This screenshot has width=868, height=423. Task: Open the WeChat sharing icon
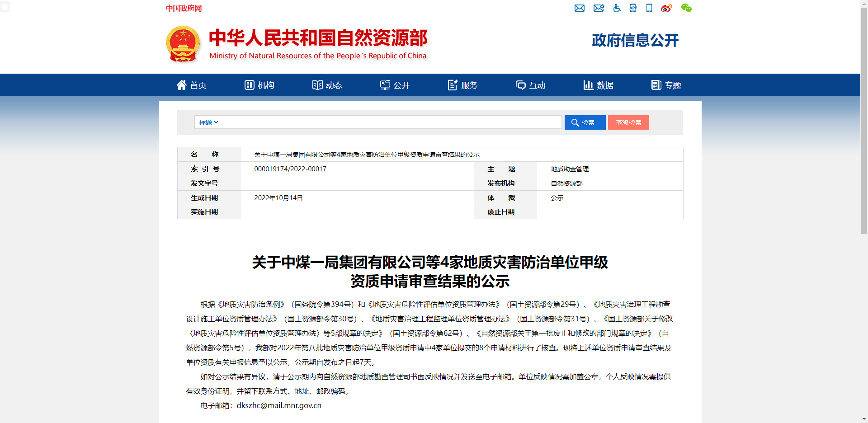pos(686,8)
